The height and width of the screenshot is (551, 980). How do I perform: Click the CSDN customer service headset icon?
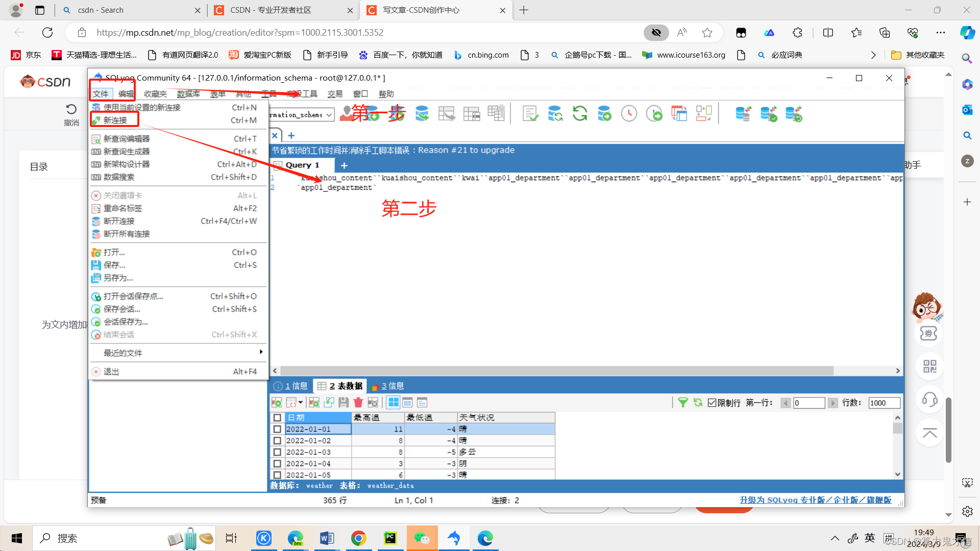click(x=930, y=399)
